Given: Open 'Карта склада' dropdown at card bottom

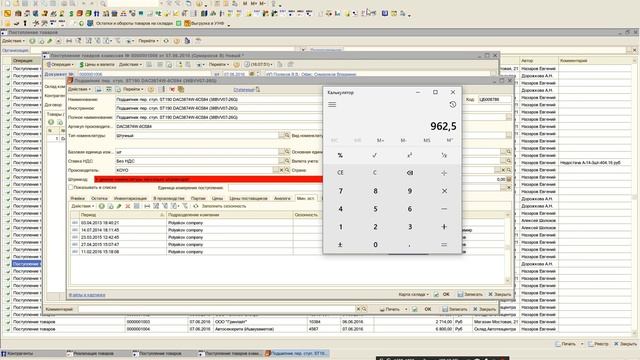Looking at the screenshot, I should click(413, 294).
